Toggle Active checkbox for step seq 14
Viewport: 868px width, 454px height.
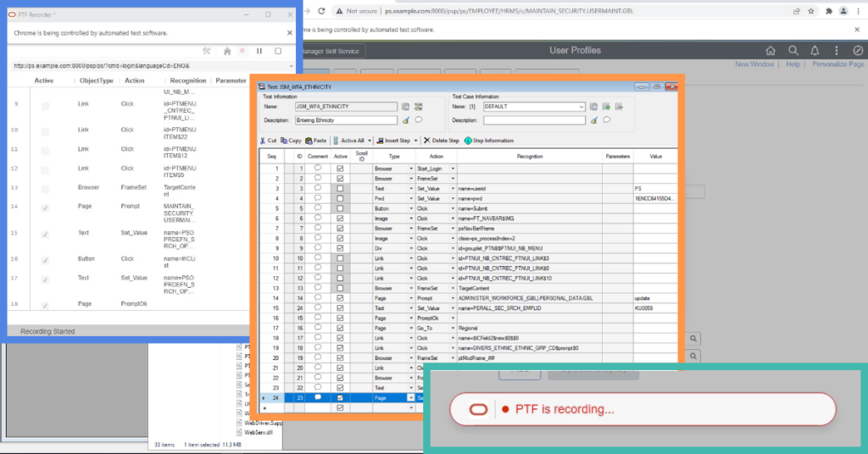[340, 298]
